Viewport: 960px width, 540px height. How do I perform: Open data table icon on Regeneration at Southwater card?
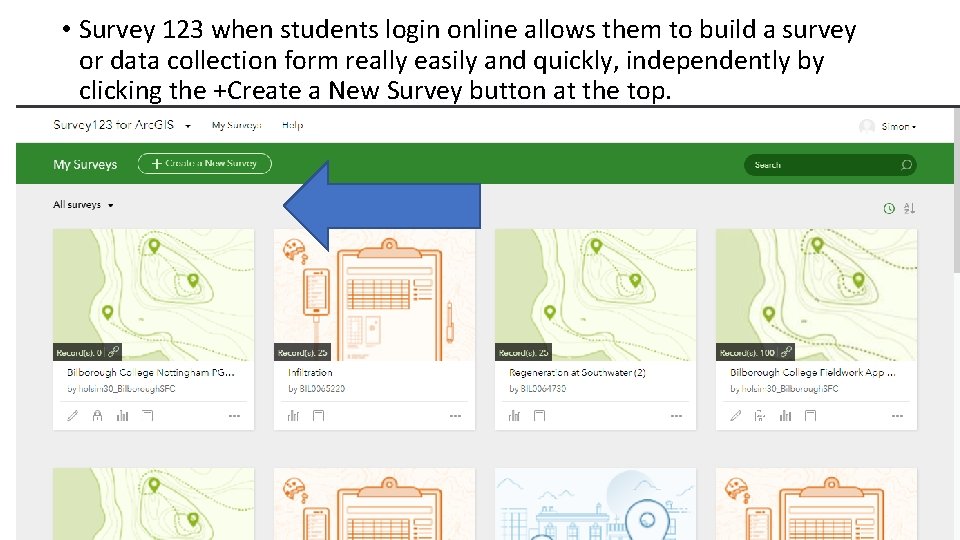tap(539, 416)
